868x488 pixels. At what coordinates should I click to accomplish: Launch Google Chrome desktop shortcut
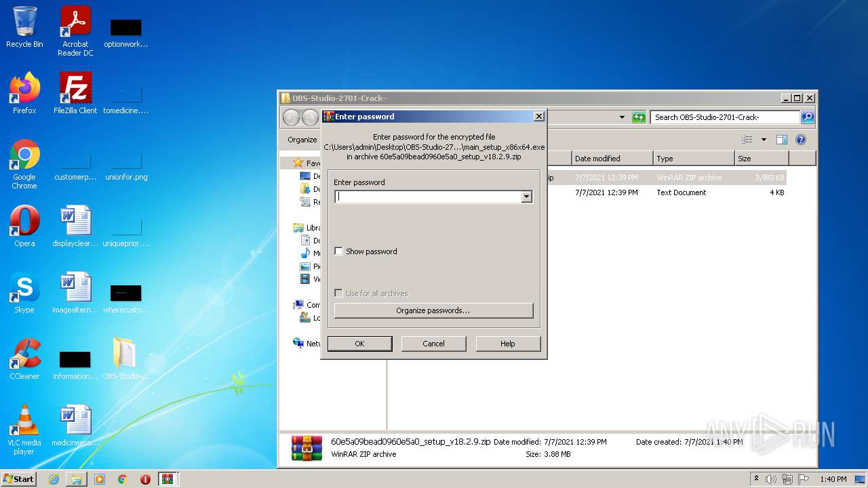[24, 164]
